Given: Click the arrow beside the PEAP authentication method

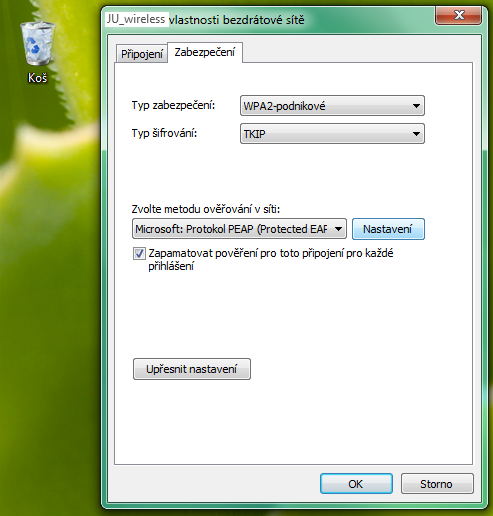Looking at the screenshot, I should 338,229.
